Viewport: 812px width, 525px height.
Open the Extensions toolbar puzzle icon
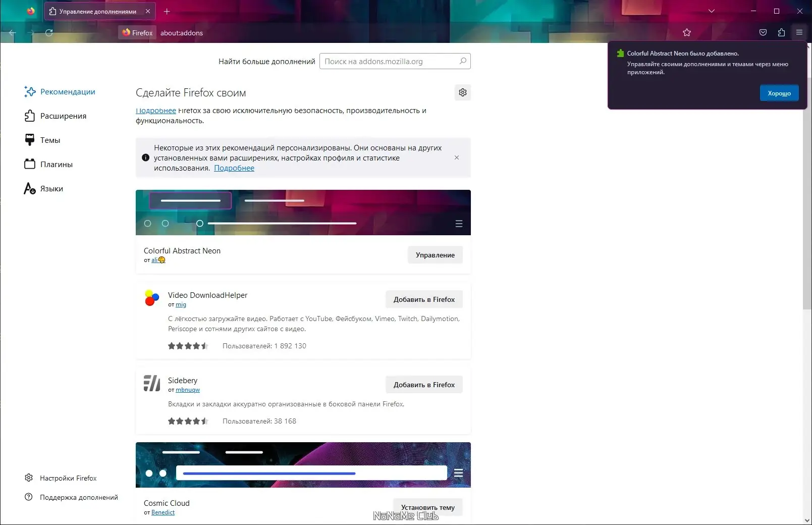[x=781, y=33]
